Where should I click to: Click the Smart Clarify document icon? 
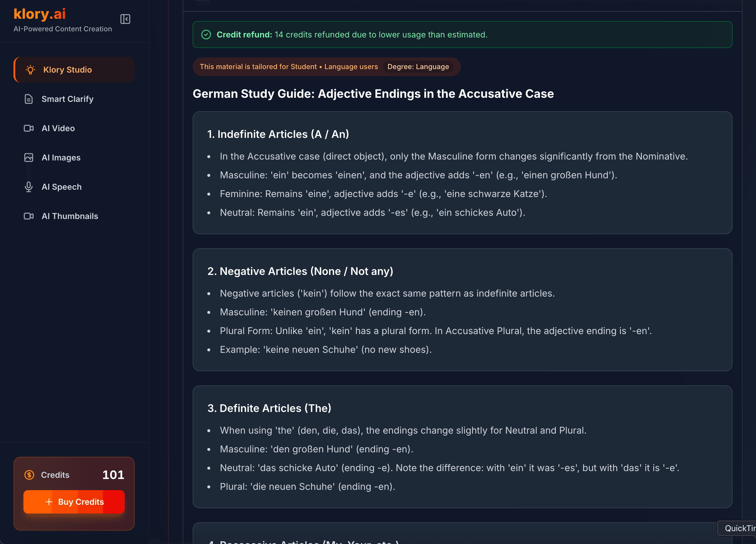[29, 99]
